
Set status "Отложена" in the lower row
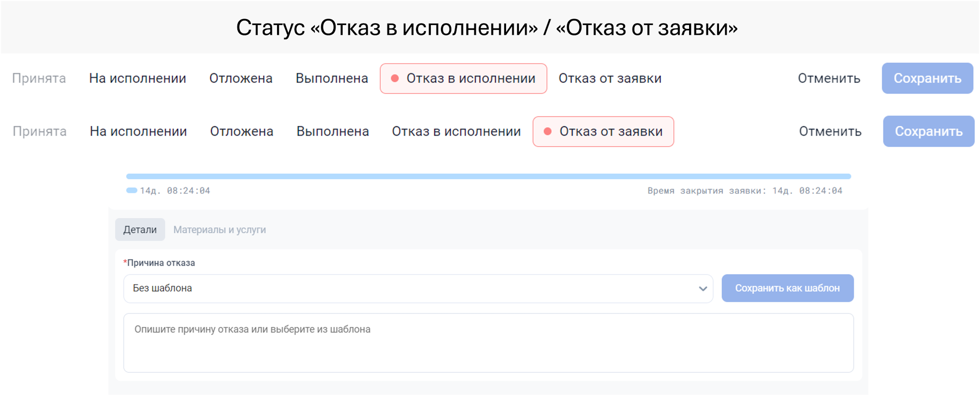click(x=241, y=132)
